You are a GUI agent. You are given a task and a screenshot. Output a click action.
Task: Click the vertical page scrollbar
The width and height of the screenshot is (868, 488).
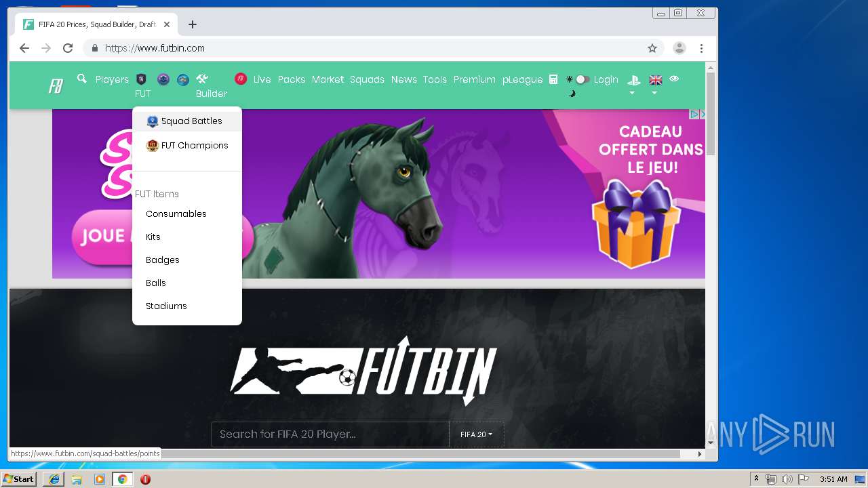pos(711,114)
